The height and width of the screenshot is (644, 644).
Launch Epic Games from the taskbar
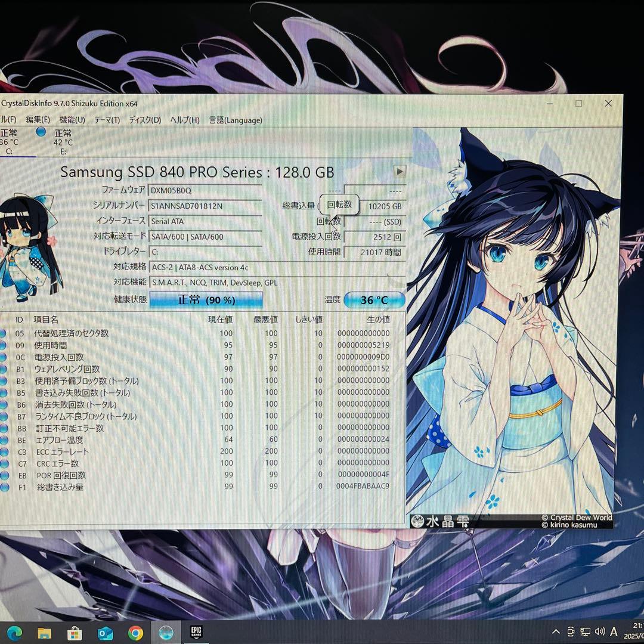tap(197, 631)
